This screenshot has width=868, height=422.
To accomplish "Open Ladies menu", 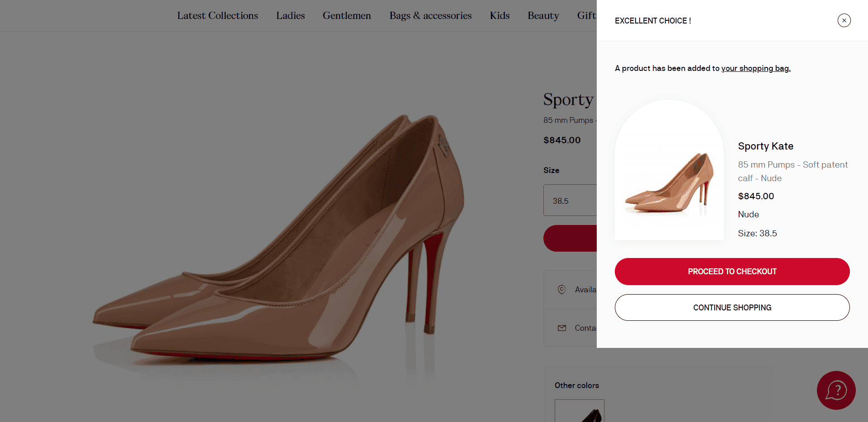I will point(290,16).
